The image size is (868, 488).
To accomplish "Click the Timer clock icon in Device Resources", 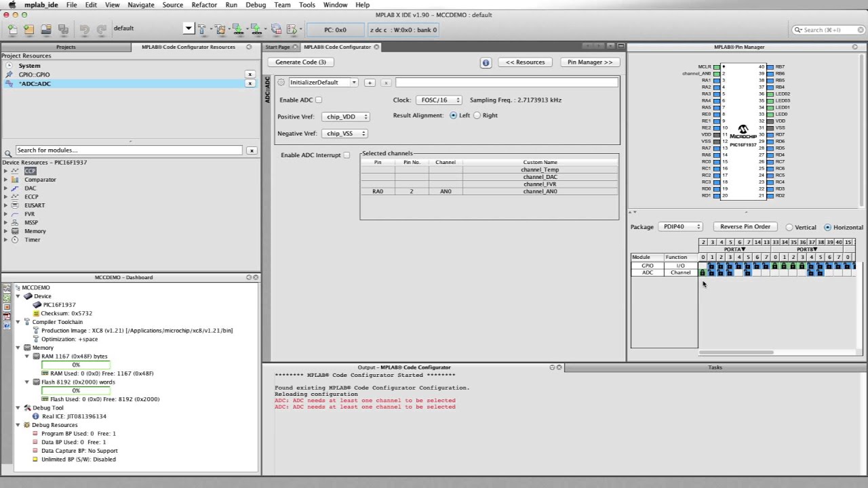I will coord(16,240).
